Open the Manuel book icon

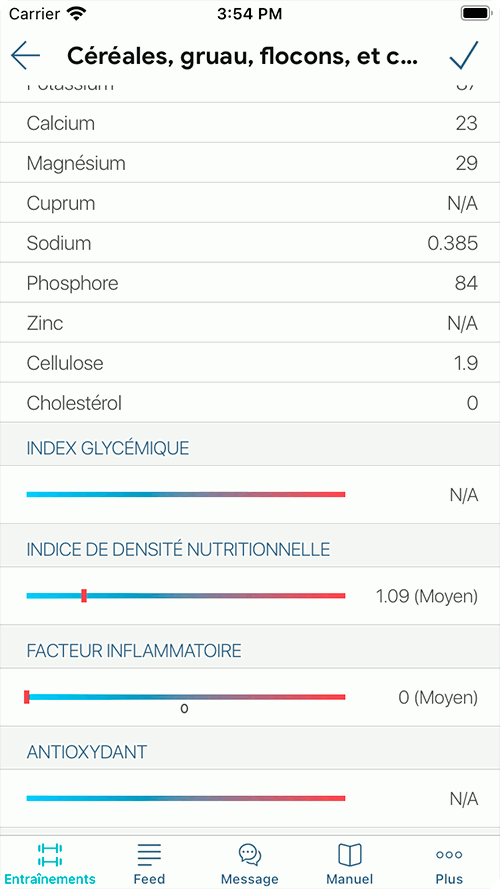[350, 854]
